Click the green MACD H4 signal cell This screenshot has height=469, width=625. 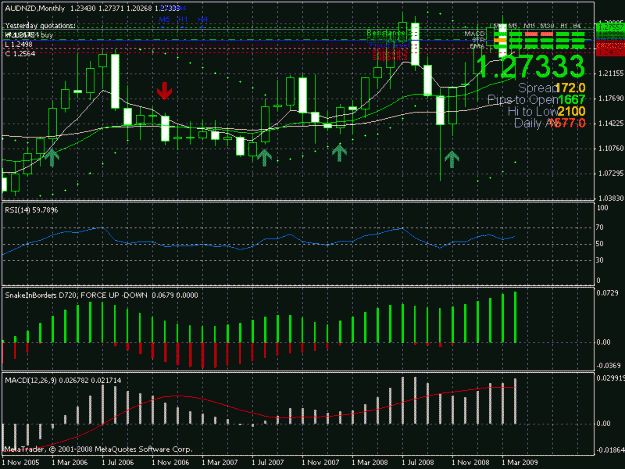(578, 34)
